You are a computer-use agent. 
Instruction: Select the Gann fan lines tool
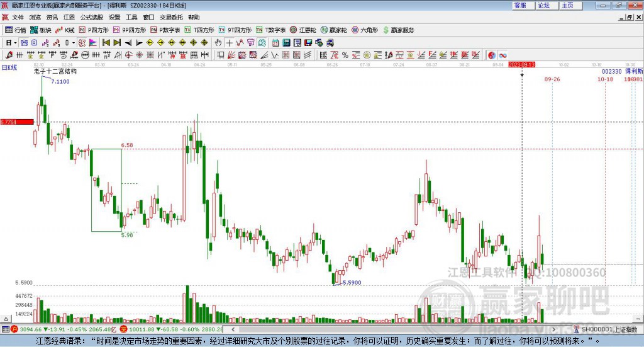click(x=231, y=55)
